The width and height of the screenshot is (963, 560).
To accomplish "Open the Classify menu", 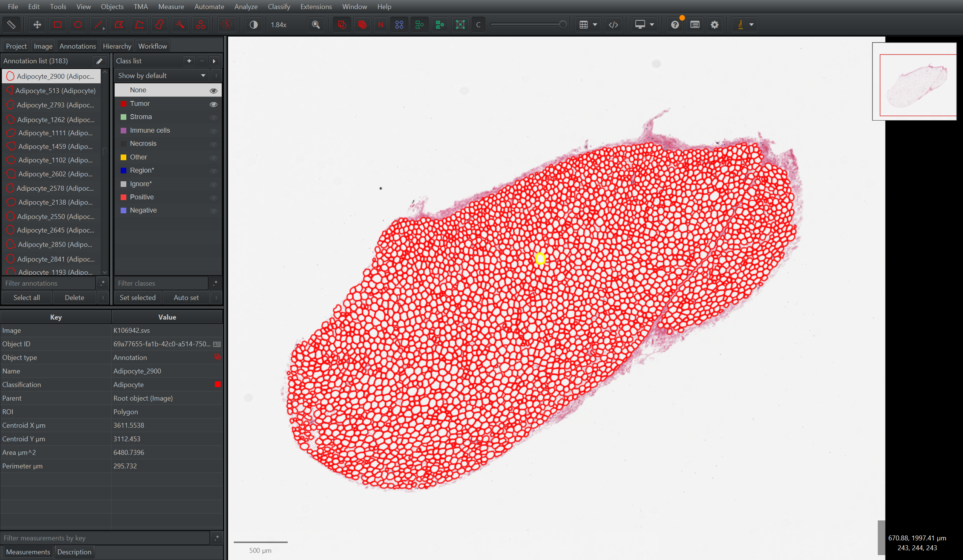I will [x=279, y=7].
